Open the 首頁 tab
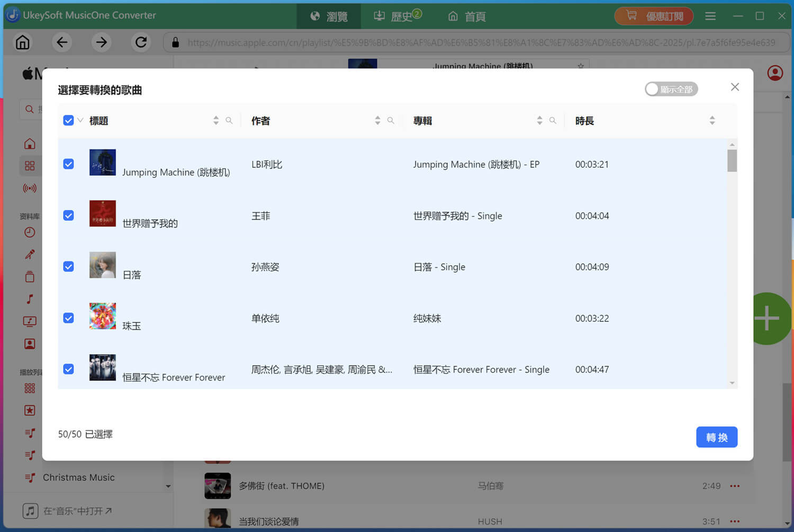Image resolution: width=794 pixels, height=532 pixels. [467, 16]
